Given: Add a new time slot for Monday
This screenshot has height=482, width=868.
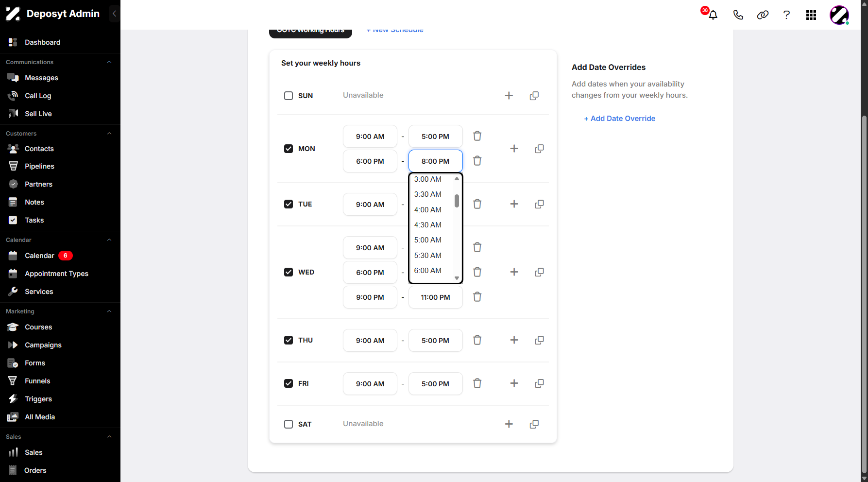Looking at the screenshot, I should point(514,149).
